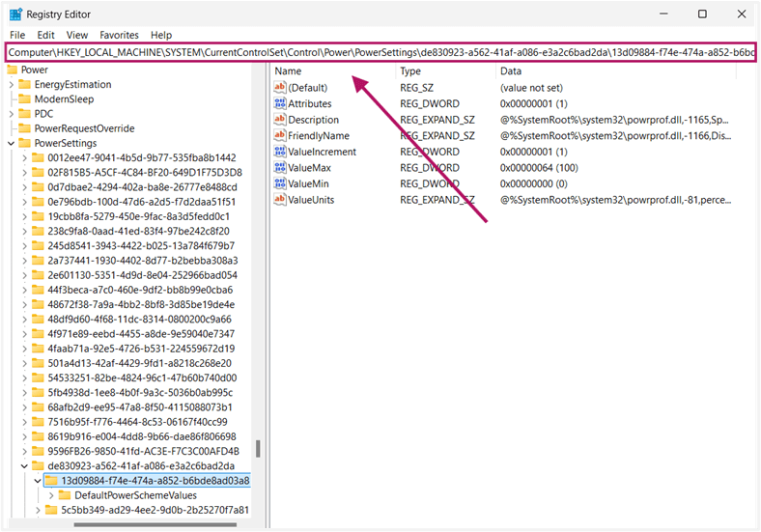Select the 245d8541-3943-4422 key
Image resolution: width=761 pixels, height=532 pixels.
point(141,245)
